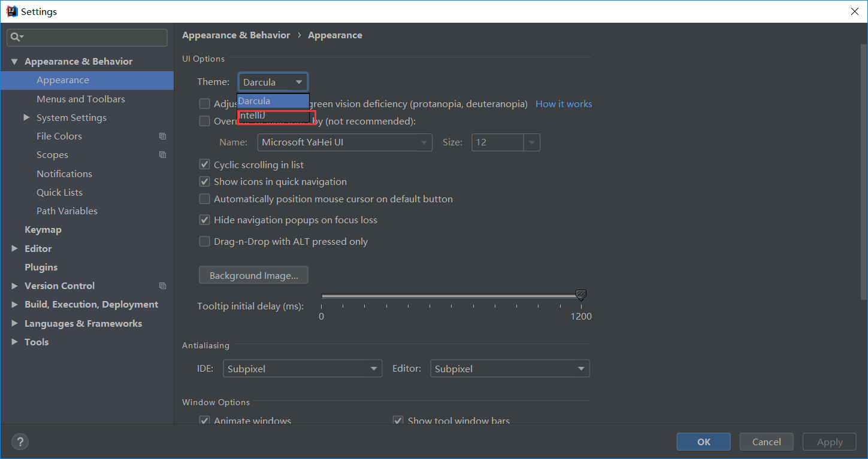The image size is (868, 459).
Task: Toggle Show icons in quick navigation
Action: (205, 182)
